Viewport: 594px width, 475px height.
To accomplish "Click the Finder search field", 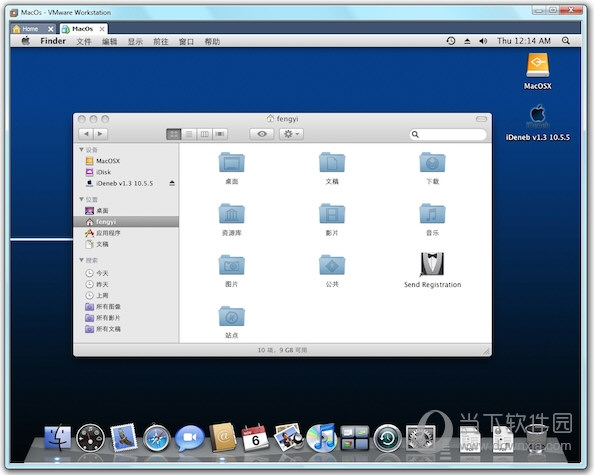I will 448,134.
